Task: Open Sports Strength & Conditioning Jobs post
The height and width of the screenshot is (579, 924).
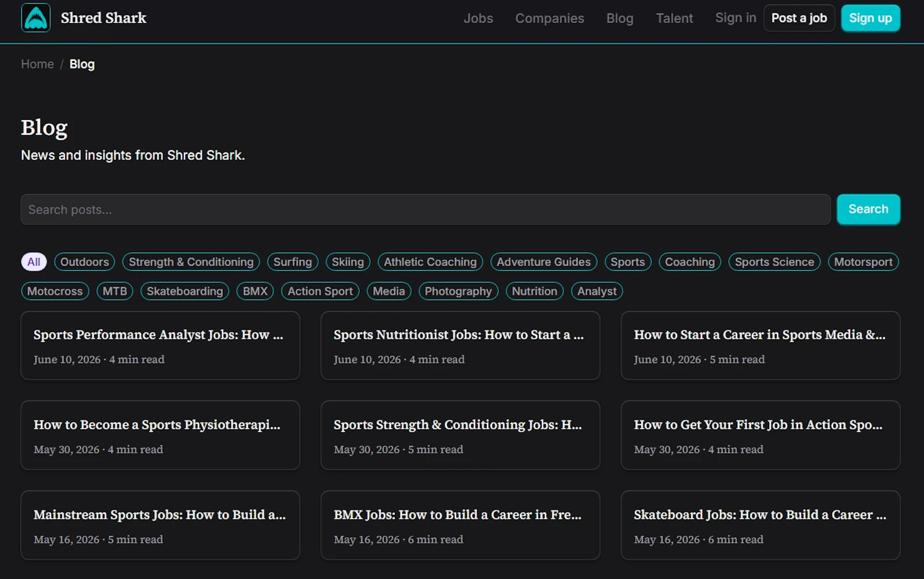Action: point(460,435)
